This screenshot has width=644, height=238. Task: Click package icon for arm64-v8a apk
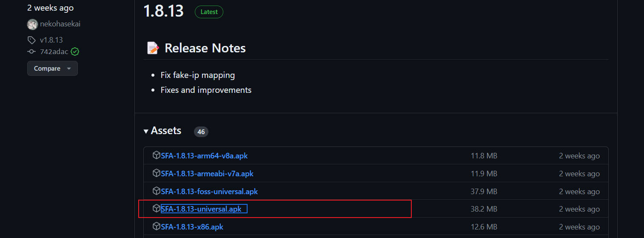156,155
